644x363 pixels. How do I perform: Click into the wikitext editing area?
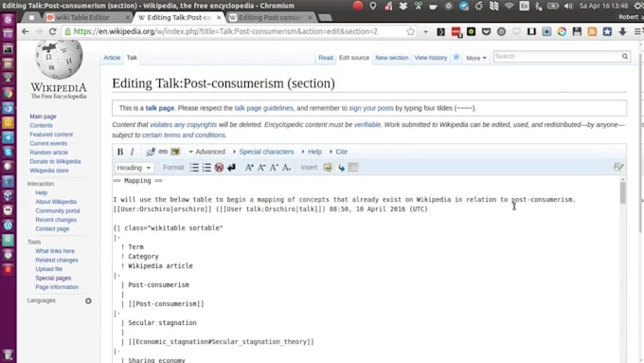[366, 269]
